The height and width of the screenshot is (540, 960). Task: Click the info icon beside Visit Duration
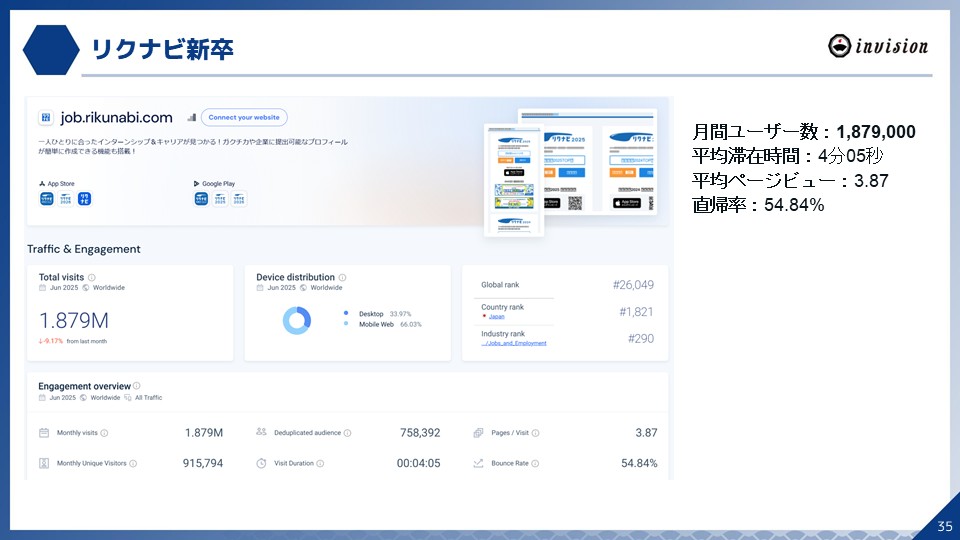click(x=320, y=463)
